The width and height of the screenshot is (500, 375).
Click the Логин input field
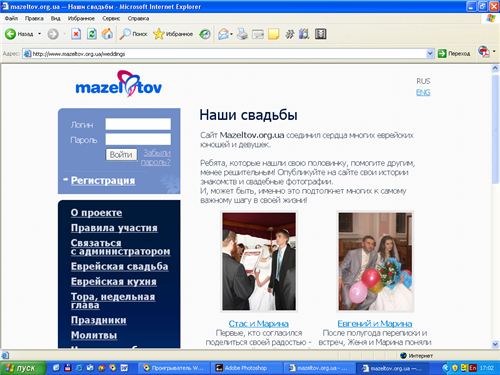click(x=138, y=124)
